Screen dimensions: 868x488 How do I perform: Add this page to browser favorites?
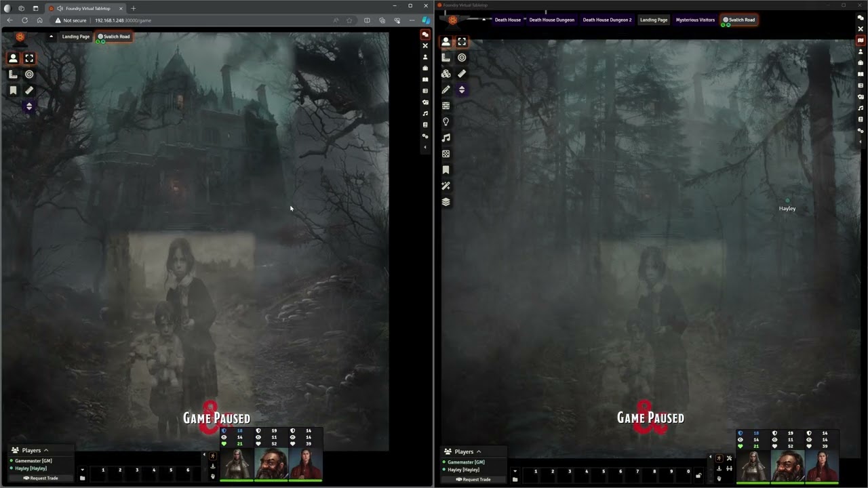coord(349,20)
